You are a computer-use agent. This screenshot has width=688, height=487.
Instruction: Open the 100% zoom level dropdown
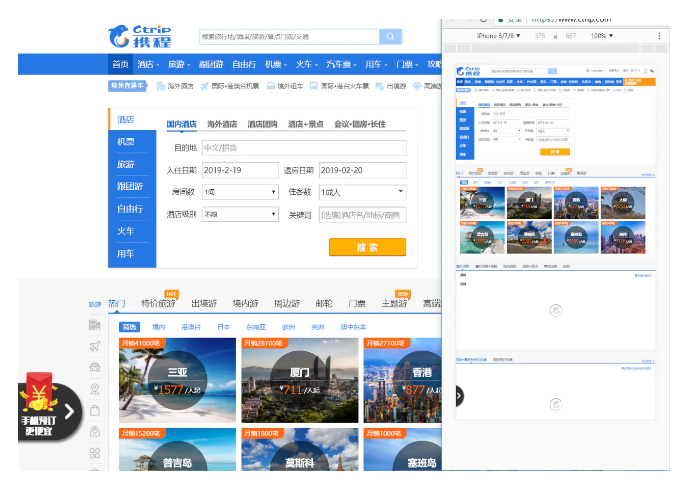(x=602, y=35)
